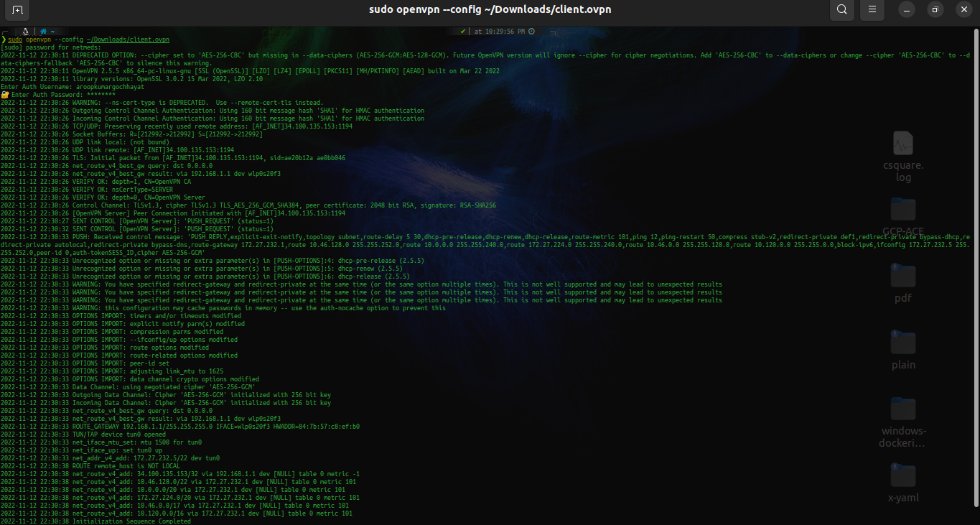Click 'net_addr_v4_add: 172.27.232.5/22 dev tun0' line
The height and width of the screenshot is (525, 980).
(111, 458)
